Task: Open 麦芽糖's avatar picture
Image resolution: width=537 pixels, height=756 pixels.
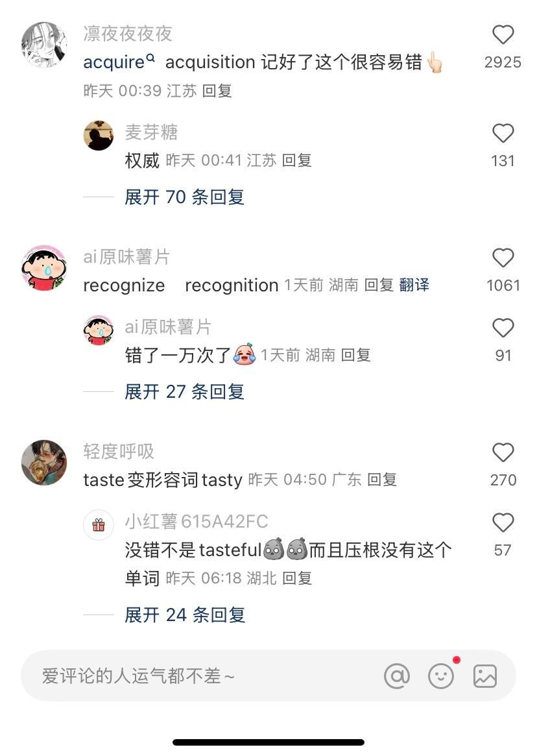Action: pyautogui.click(x=99, y=136)
